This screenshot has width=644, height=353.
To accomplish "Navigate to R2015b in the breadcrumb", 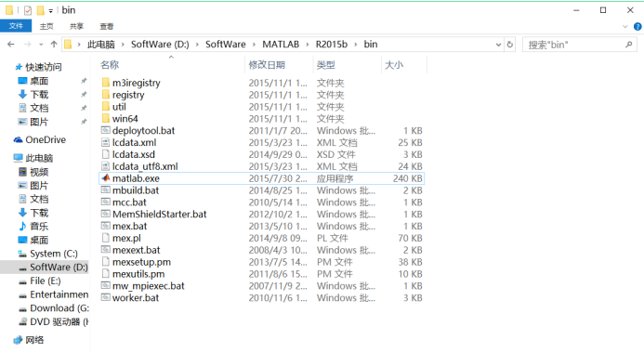I will (x=332, y=45).
